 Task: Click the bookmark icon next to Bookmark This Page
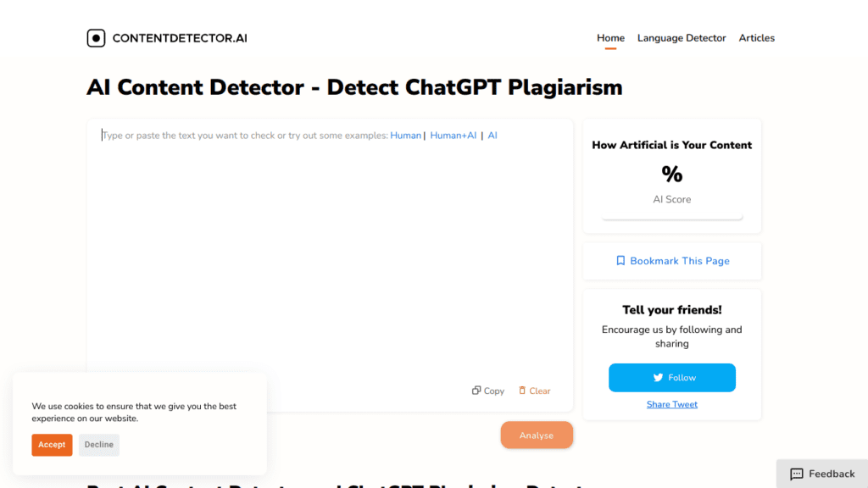point(620,260)
